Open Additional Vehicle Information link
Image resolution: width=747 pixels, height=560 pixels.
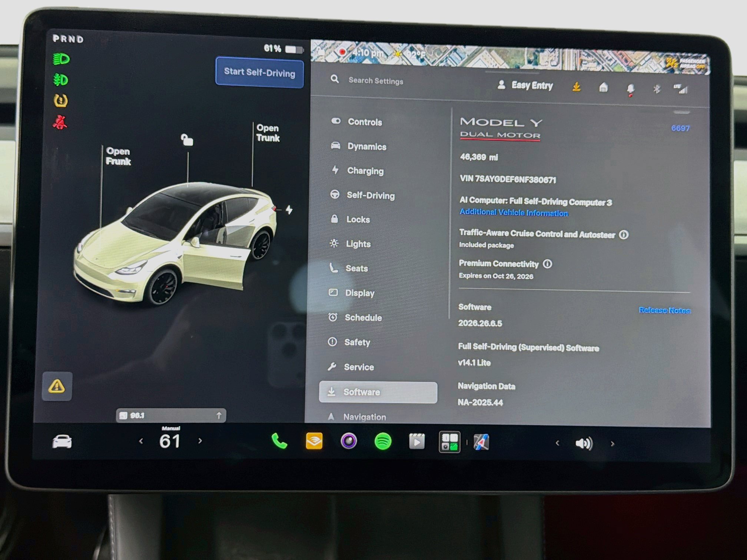(514, 213)
